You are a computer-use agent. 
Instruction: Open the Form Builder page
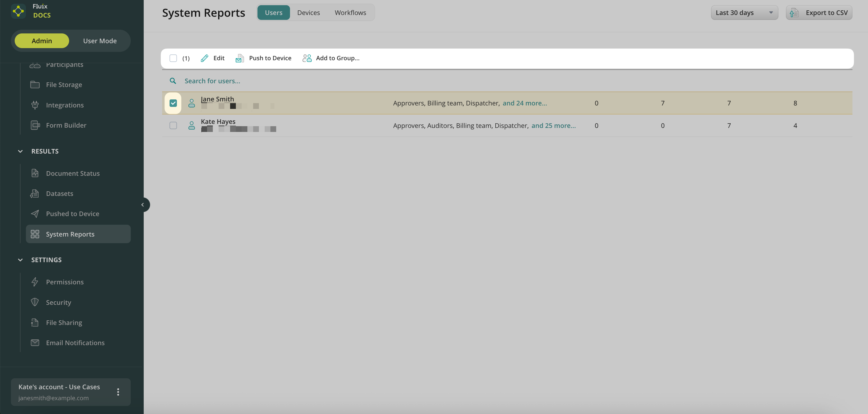66,125
